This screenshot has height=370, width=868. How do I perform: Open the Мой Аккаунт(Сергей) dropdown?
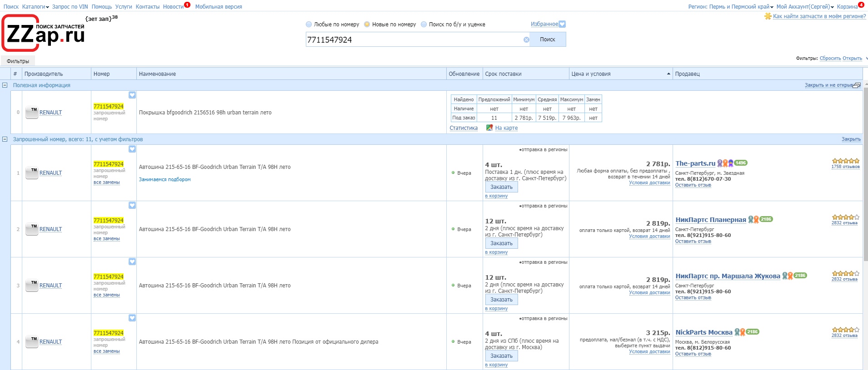(x=805, y=7)
